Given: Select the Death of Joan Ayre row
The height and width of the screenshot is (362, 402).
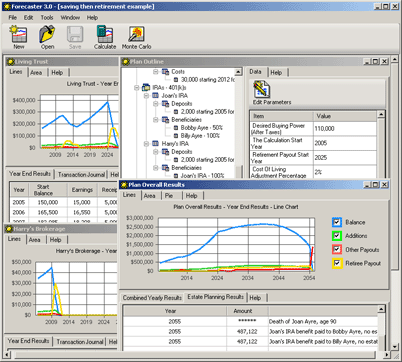Looking at the screenshot, I should [x=250, y=322].
